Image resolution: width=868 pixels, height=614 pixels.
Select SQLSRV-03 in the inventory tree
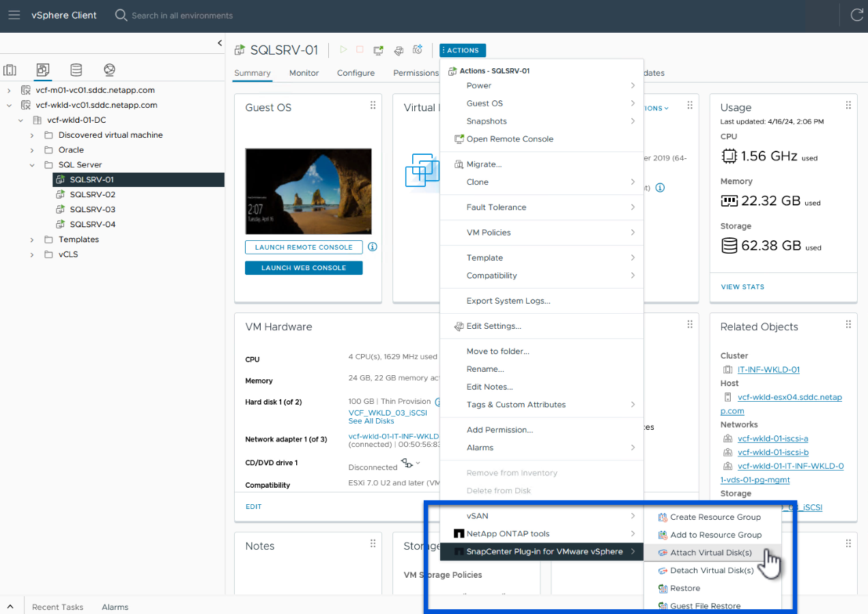[x=92, y=209]
